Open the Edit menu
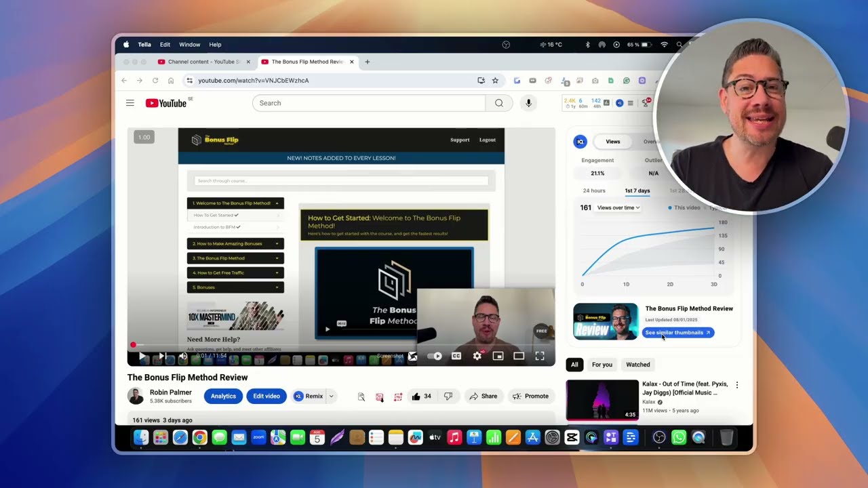The width and height of the screenshot is (868, 488). pyautogui.click(x=165, y=45)
